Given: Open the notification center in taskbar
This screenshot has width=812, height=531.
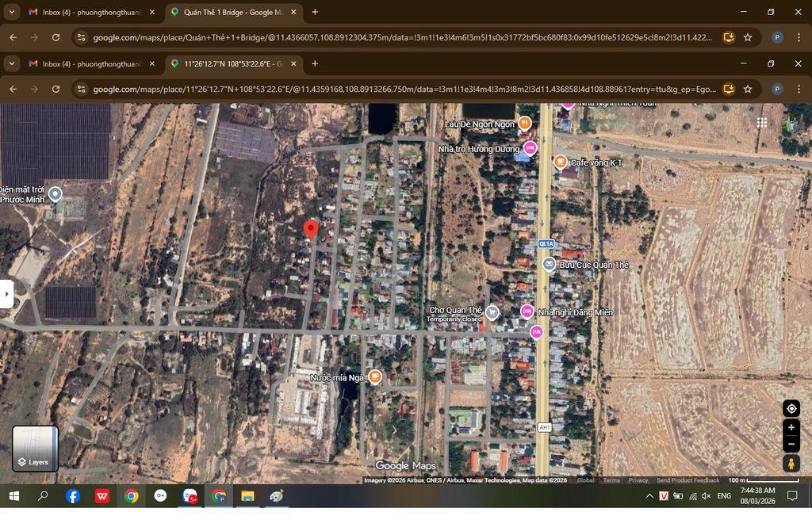Looking at the screenshot, I should (x=792, y=496).
